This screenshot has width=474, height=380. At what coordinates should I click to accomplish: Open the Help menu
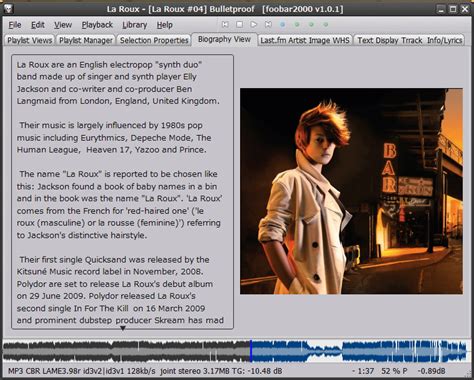click(x=165, y=25)
